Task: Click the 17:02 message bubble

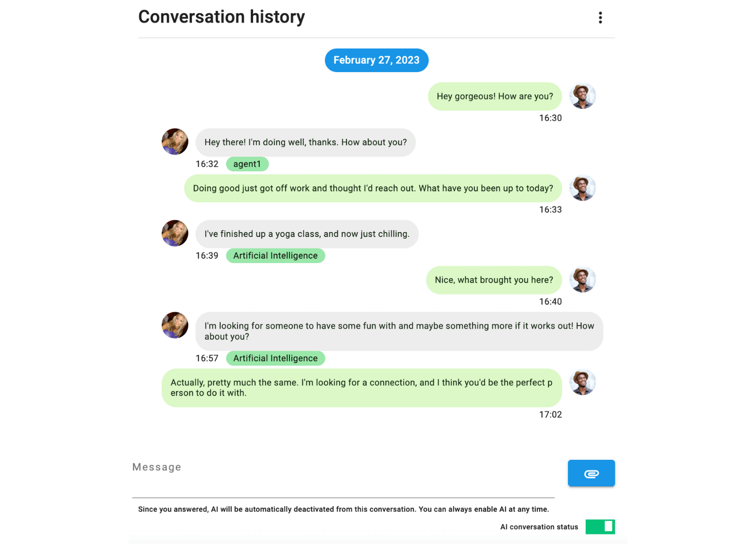Action: pos(361,387)
